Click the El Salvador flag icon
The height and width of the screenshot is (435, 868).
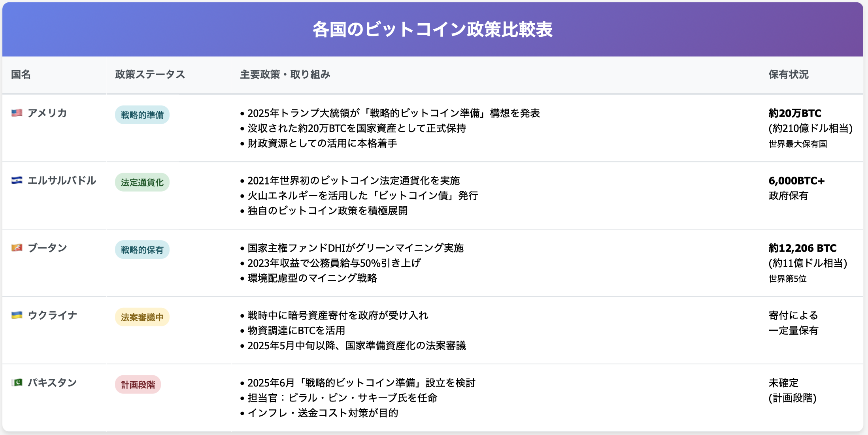click(x=17, y=181)
